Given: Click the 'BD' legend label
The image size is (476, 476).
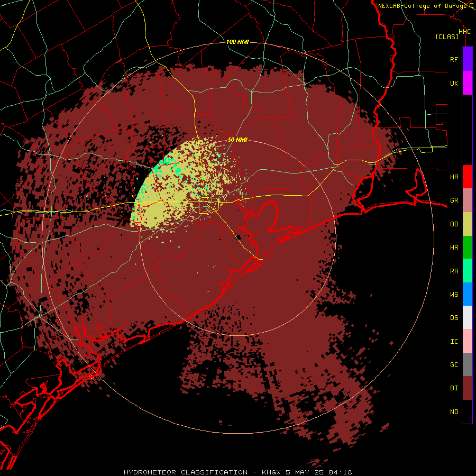Looking at the screenshot, I should [454, 224].
